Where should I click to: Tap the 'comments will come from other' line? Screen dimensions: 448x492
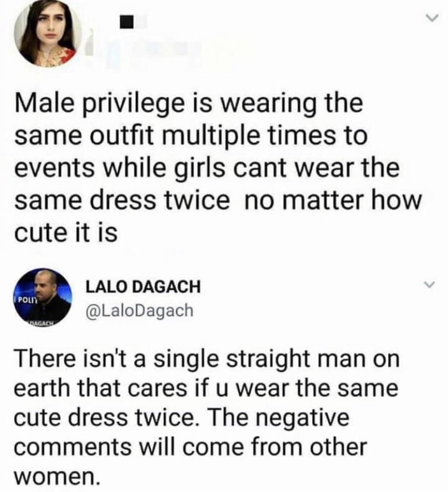tap(190, 447)
